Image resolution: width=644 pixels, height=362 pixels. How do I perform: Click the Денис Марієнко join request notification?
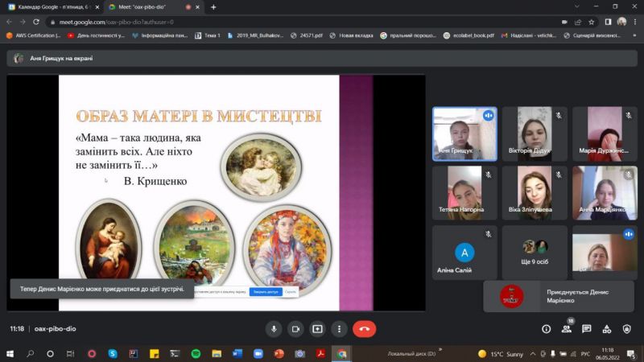tap(559, 296)
